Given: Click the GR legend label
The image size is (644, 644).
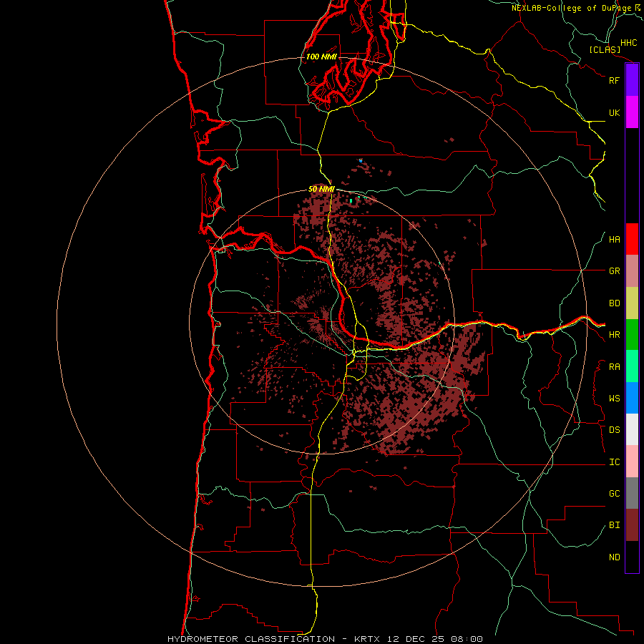Looking at the screenshot, I should (x=614, y=271).
